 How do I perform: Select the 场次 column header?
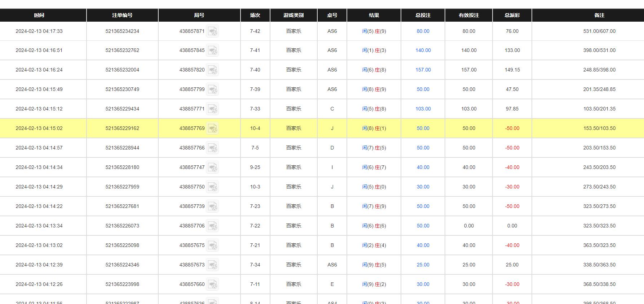(255, 15)
